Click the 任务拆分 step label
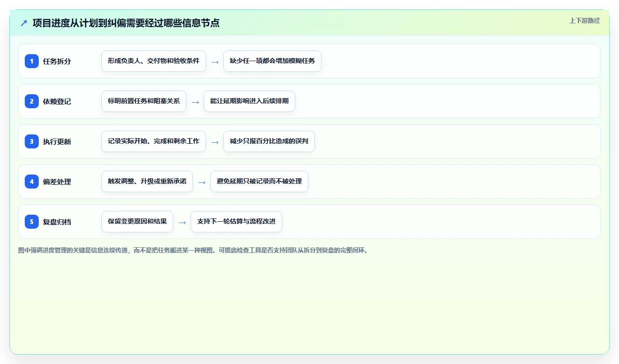 click(57, 61)
